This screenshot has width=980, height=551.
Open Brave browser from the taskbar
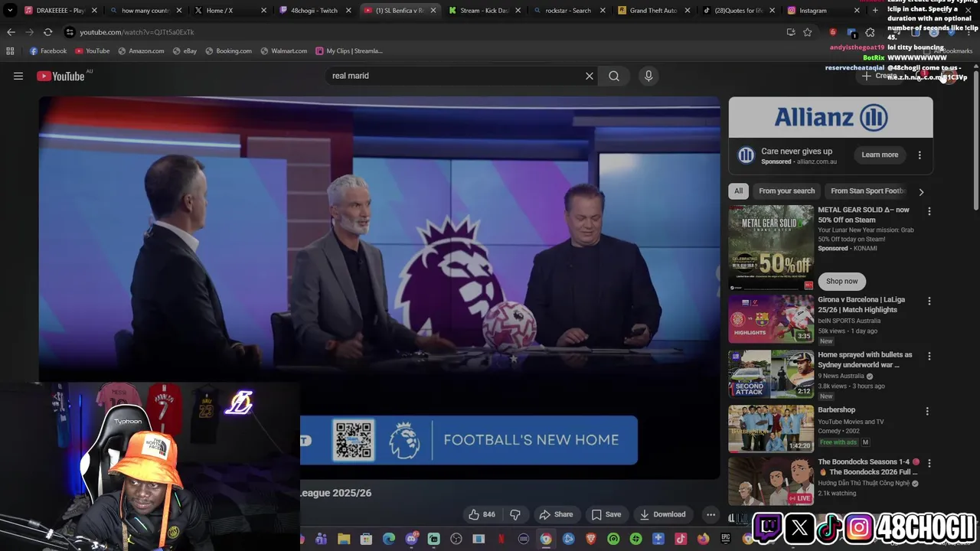click(591, 539)
